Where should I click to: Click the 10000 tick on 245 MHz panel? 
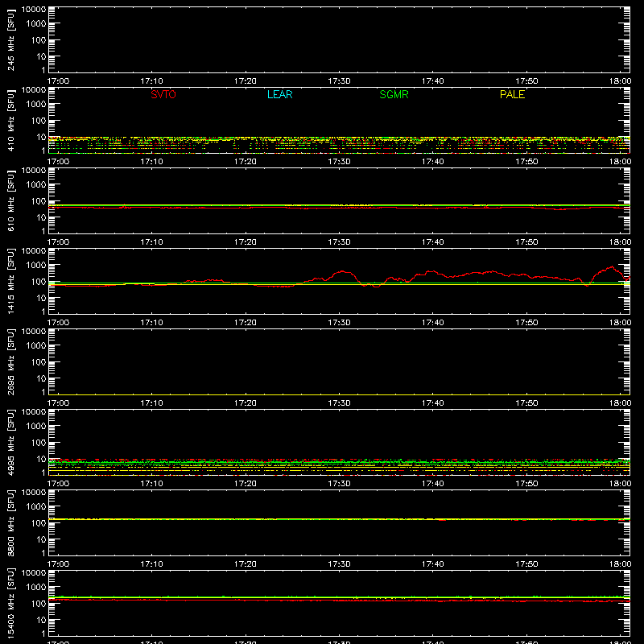tap(34, 10)
